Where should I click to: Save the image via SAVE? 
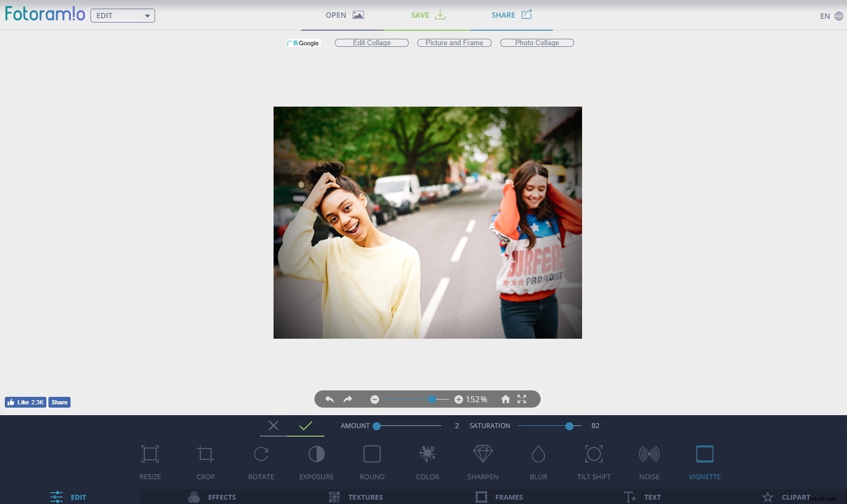pos(428,15)
